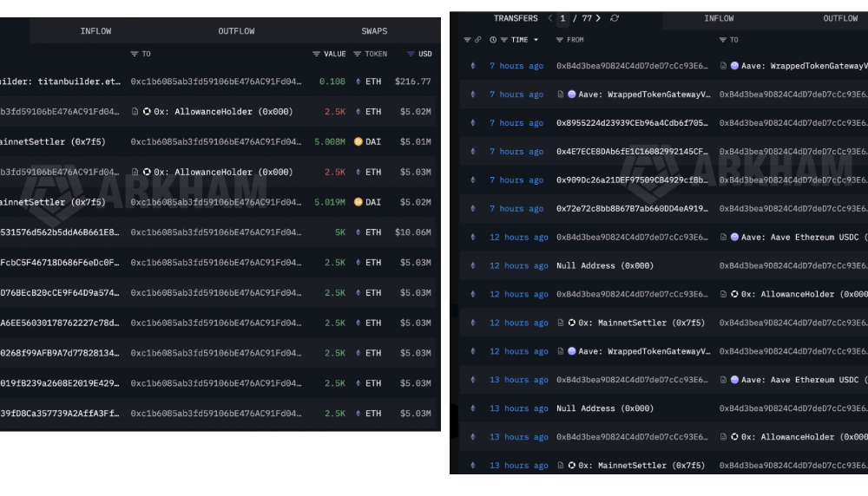This screenshot has height=496, width=868.
Task: Open Aave: Aave Ethereum USDC 12 hours ago
Action: pos(805,238)
